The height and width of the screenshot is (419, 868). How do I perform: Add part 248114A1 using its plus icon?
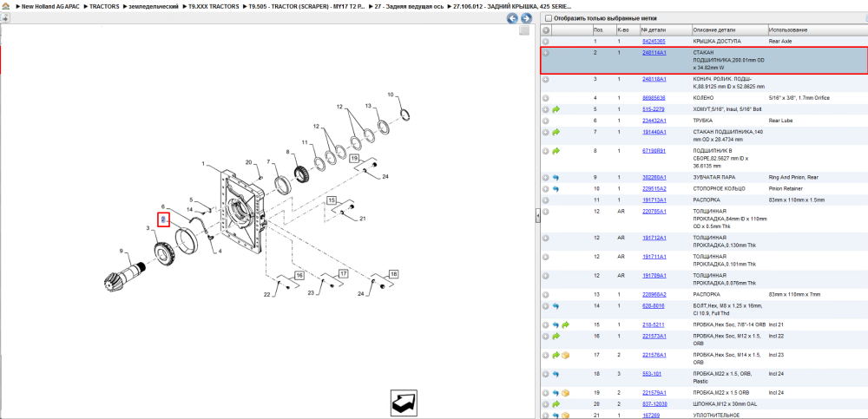[546, 53]
